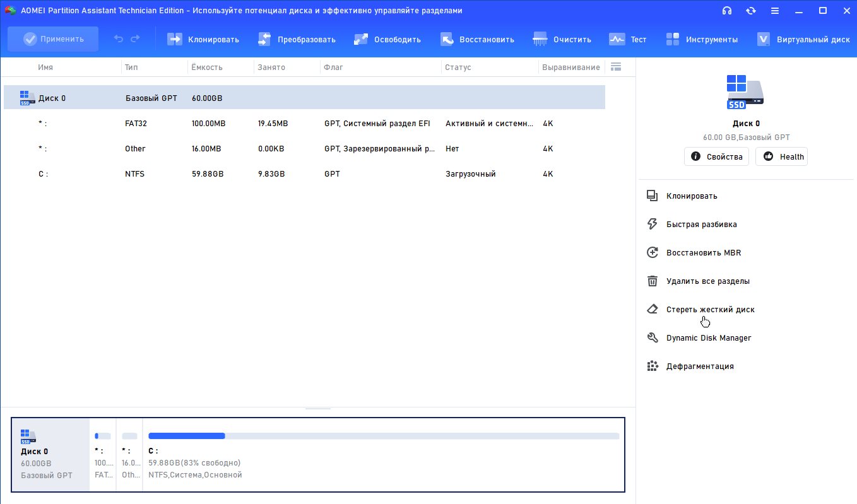Viewport: 857px width, 504px height.
Task: Click the Виртуальный диск icon
Action: 764,39
